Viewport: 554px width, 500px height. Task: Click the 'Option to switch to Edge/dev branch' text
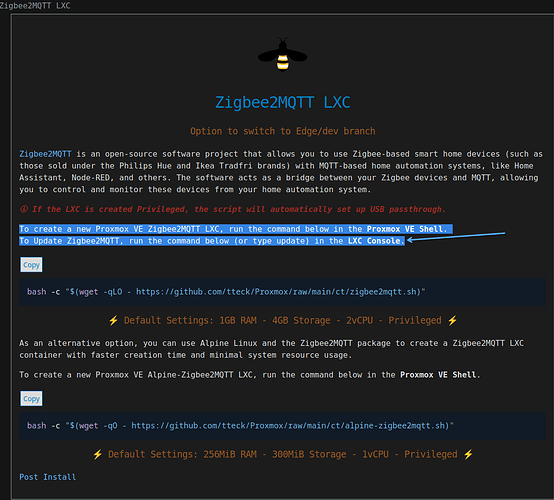283,131
